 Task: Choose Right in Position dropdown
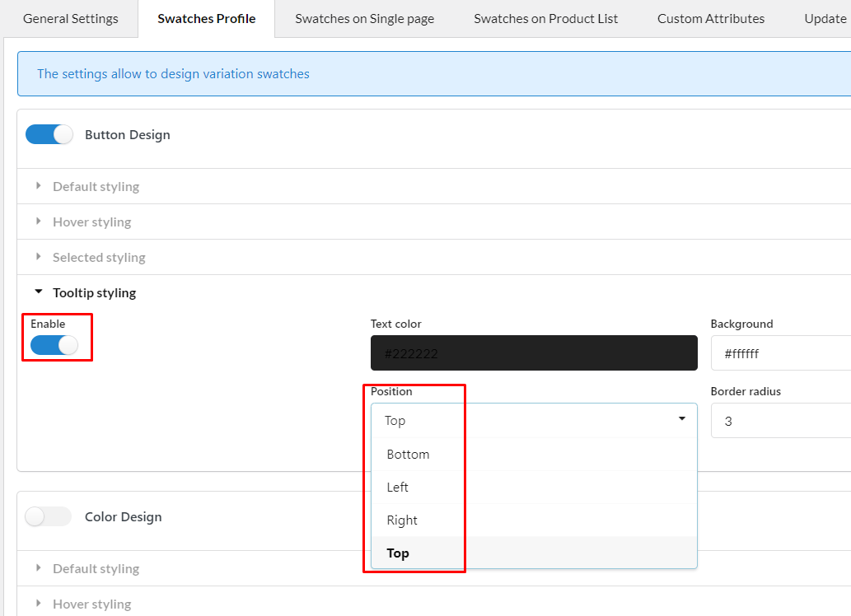coord(534,520)
